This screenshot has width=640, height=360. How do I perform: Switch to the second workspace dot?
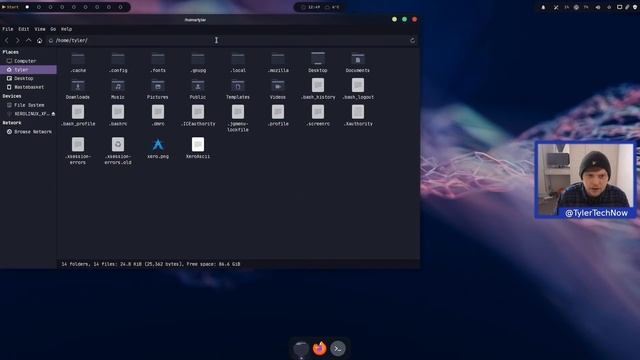coord(39,7)
